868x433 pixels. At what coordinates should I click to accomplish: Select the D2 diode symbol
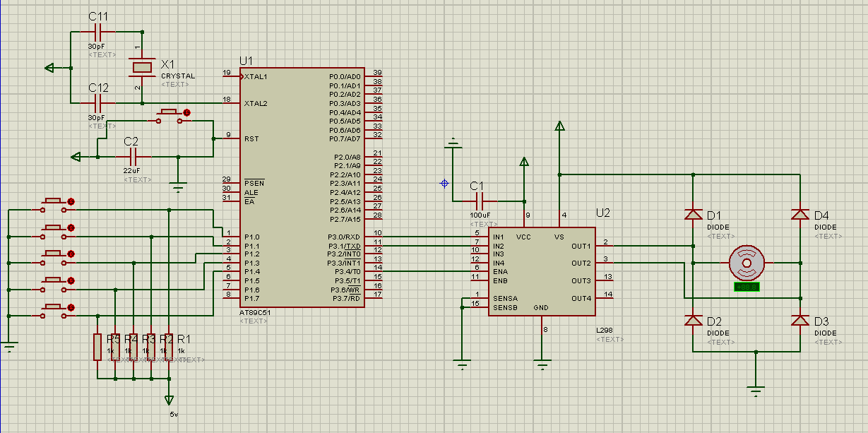[694, 321]
